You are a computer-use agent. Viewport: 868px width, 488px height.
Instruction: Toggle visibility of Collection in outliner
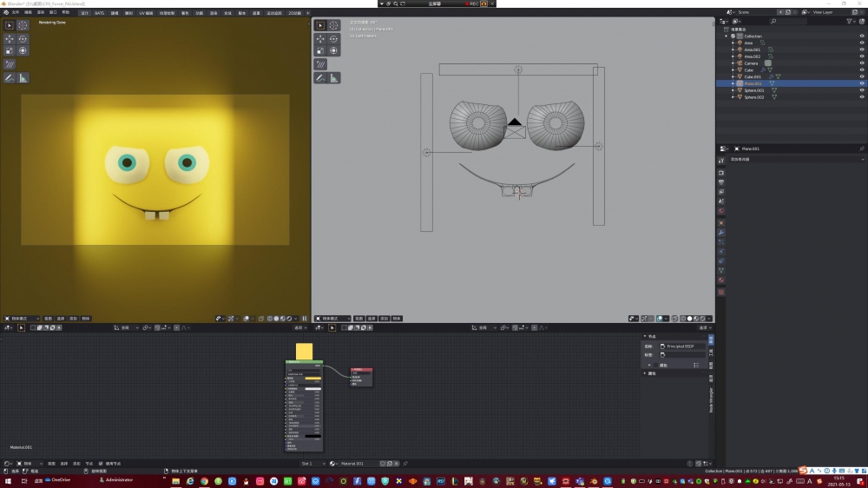(862, 36)
